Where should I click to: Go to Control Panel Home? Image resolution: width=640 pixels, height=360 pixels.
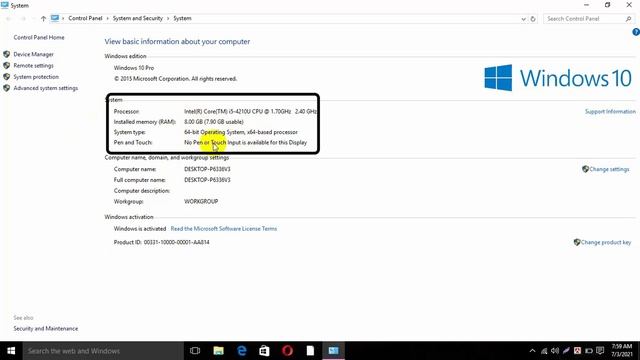(x=39, y=38)
